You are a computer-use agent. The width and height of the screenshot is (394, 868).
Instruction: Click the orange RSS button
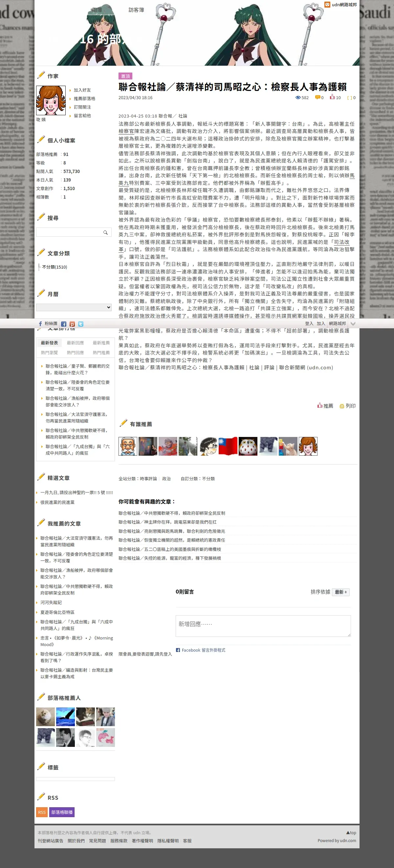click(x=42, y=812)
